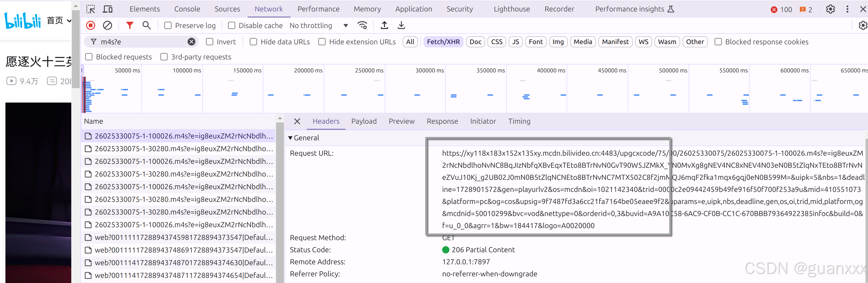Open DevTools more options menu

[x=847, y=9]
